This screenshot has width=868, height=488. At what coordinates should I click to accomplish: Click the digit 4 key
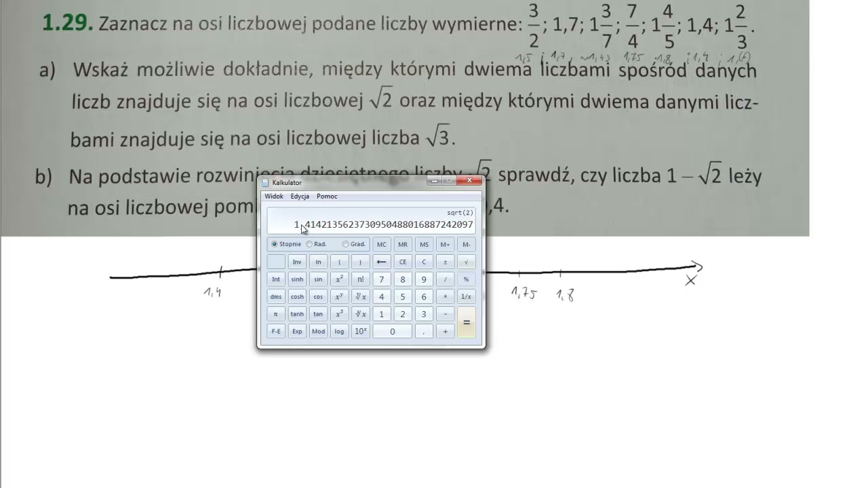coord(382,297)
